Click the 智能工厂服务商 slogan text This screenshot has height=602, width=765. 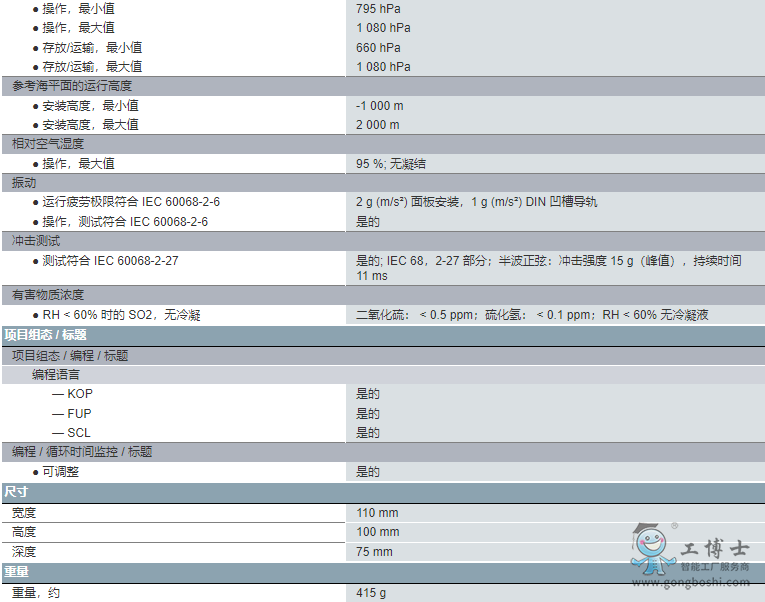pyautogui.click(x=714, y=567)
